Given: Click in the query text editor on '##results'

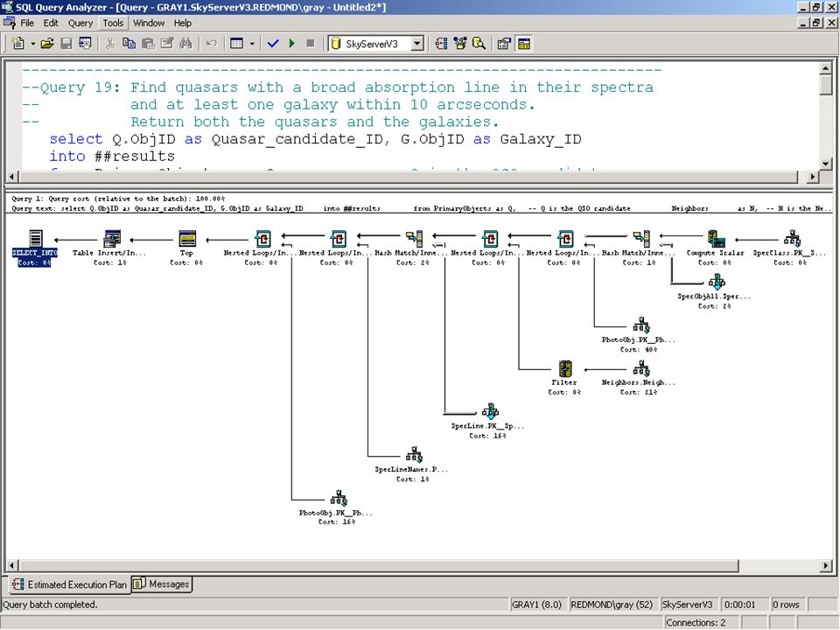Looking at the screenshot, I should (x=135, y=156).
